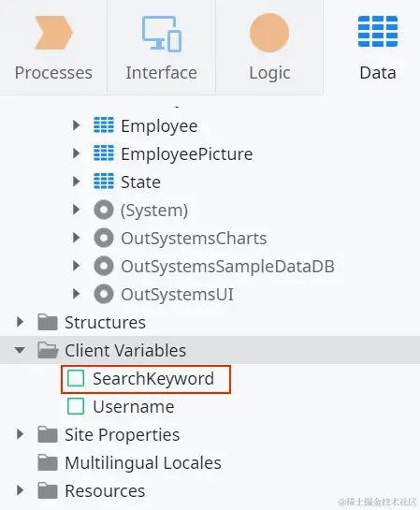
Task: Click the Site Properties folder icon
Action: (x=48, y=434)
